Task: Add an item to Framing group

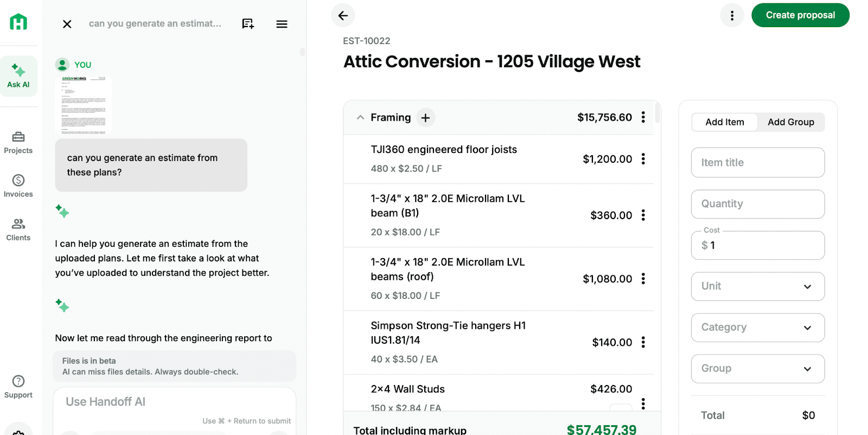Action: (x=426, y=118)
